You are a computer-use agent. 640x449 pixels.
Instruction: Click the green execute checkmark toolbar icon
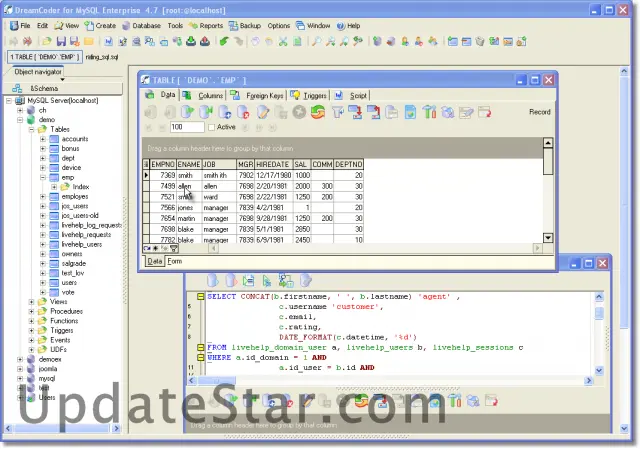(224, 41)
